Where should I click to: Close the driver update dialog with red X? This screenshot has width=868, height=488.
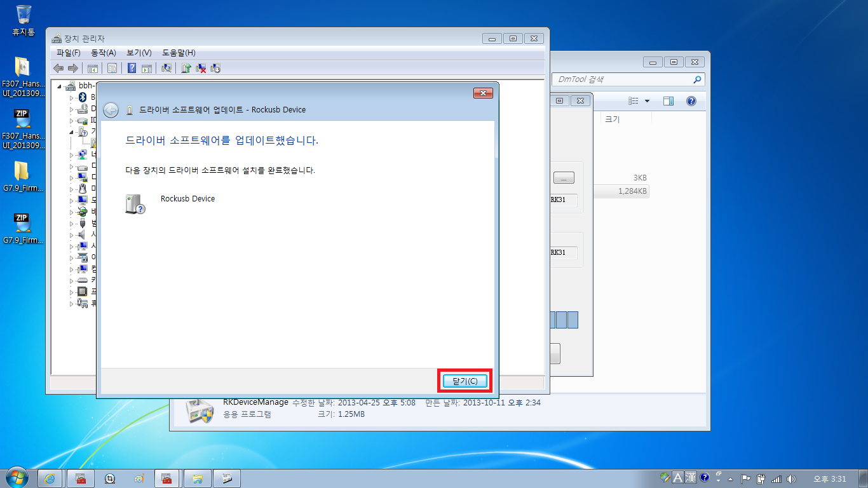(x=484, y=93)
